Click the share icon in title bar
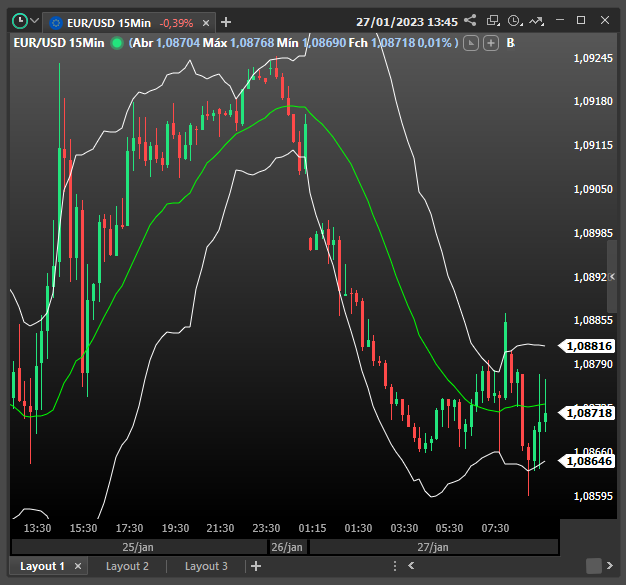626x585 pixels. [x=470, y=20]
